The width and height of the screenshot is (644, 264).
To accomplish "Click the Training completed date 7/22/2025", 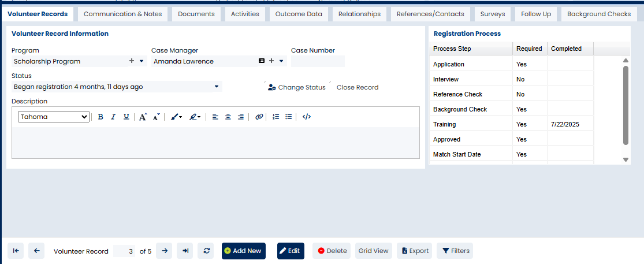I will point(565,124).
